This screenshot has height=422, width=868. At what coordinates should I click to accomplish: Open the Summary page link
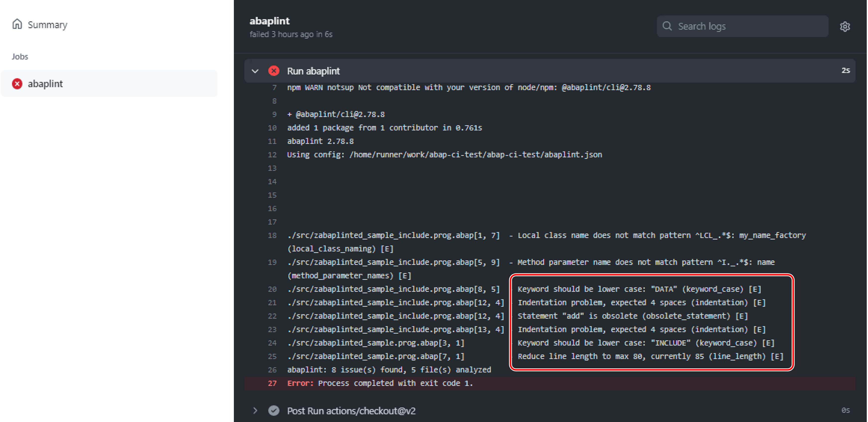(x=47, y=25)
